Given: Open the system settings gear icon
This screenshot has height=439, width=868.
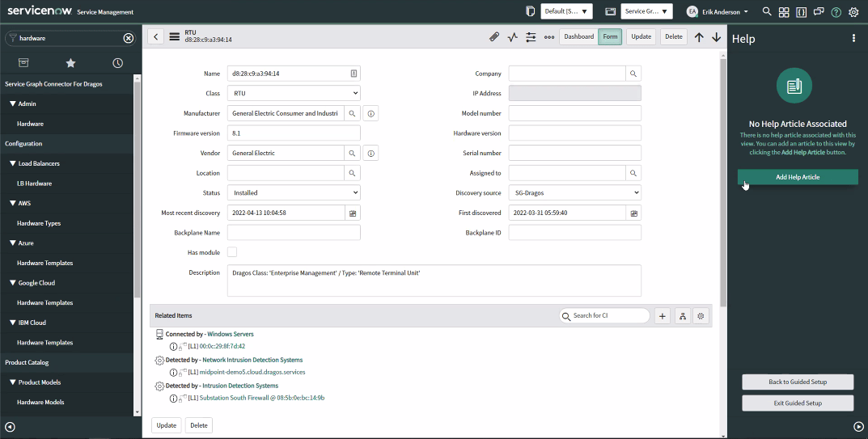Looking at the screenshot, I should (853, 12).
